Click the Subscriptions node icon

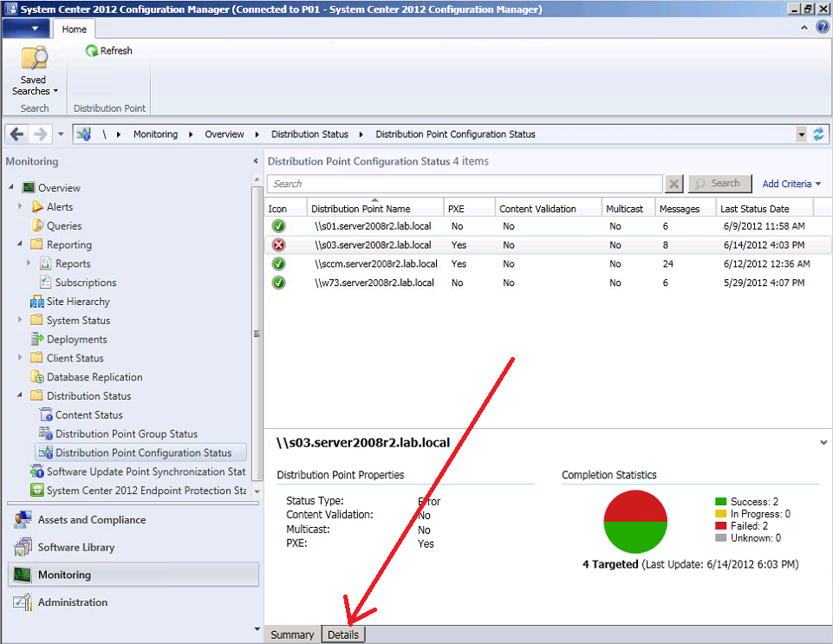pos(46,283)
